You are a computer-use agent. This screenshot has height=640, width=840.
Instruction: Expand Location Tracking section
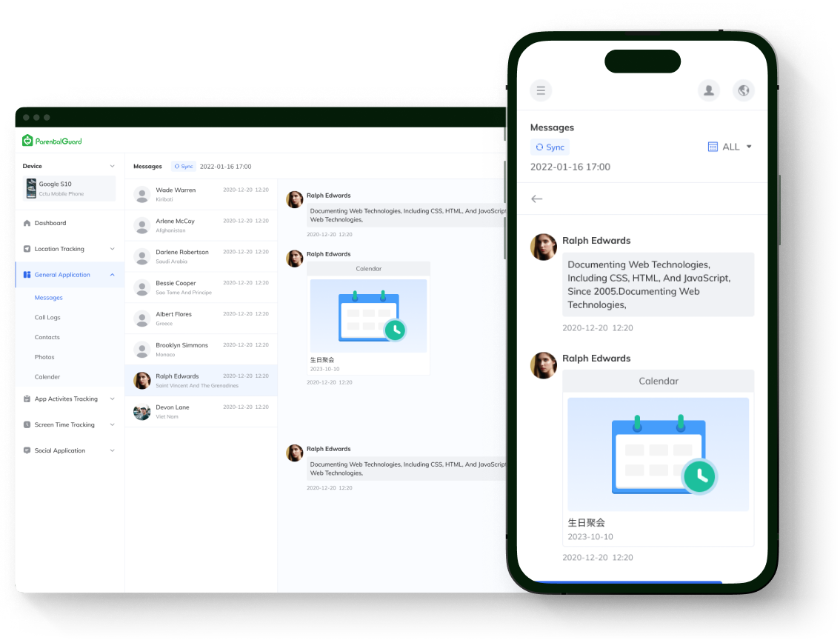click(113, 249)
